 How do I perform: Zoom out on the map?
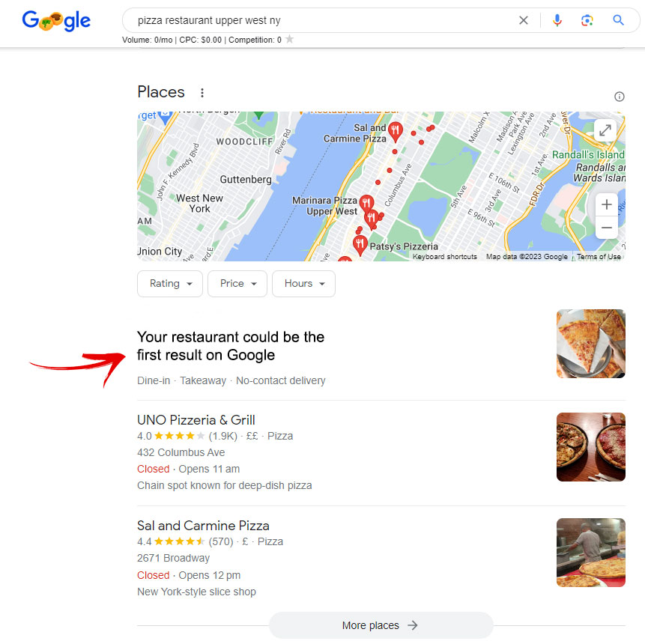tap(606, 228)
